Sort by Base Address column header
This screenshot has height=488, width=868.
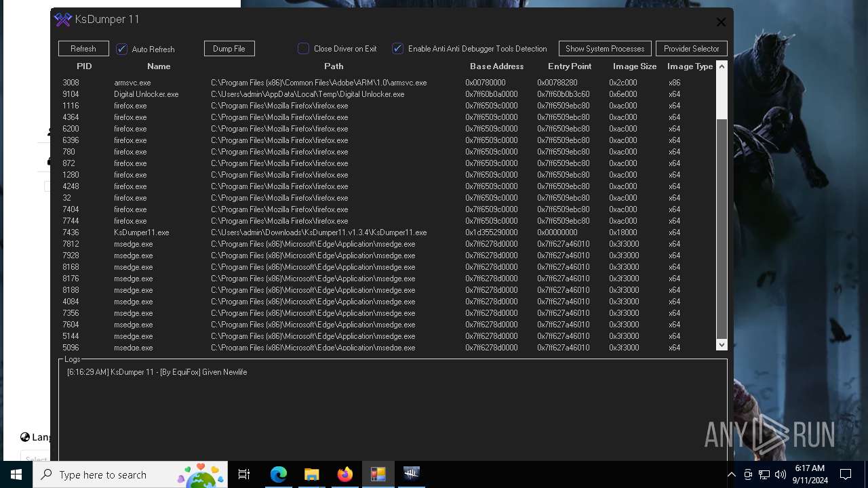tap(497, 66)
